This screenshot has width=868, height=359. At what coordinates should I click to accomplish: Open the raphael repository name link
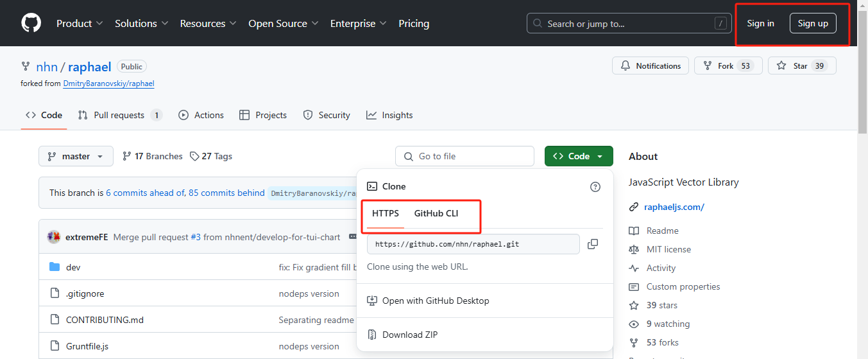click(90, 67)
